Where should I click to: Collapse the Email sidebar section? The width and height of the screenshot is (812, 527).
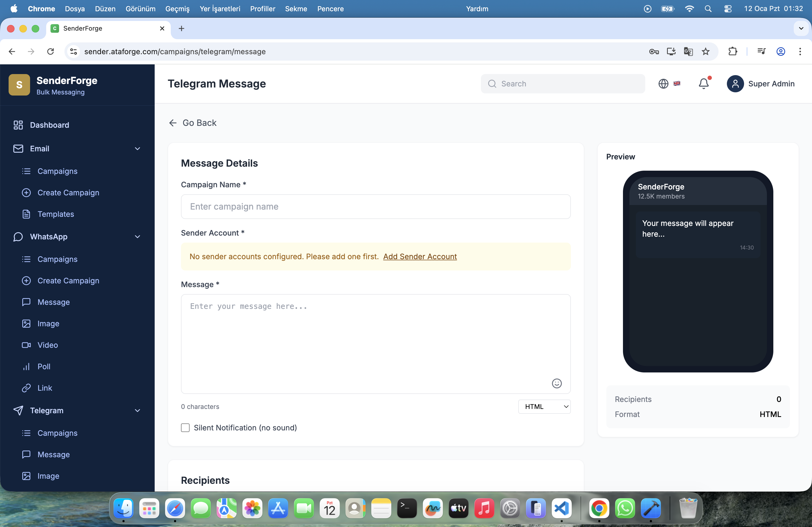click(x=137, y=149)
